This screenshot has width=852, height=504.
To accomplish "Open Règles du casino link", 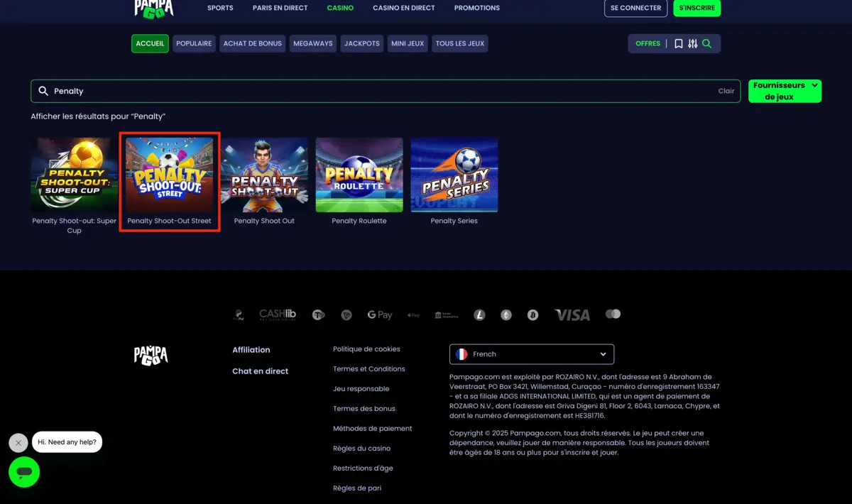I will click(x=362, y=449).
